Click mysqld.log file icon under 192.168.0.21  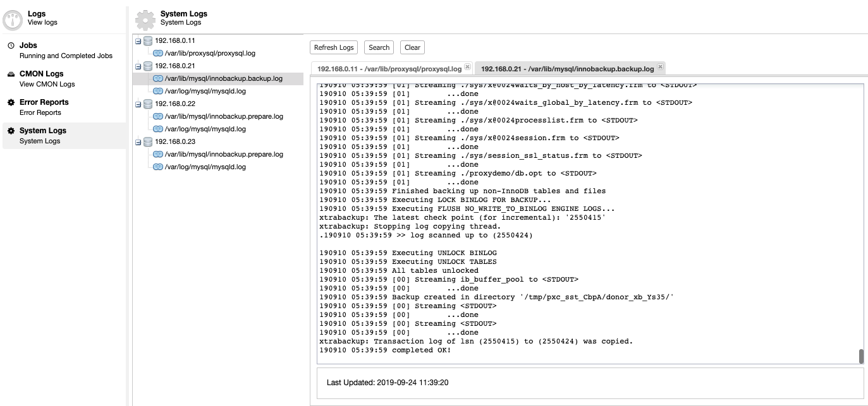tap(158, 91)
